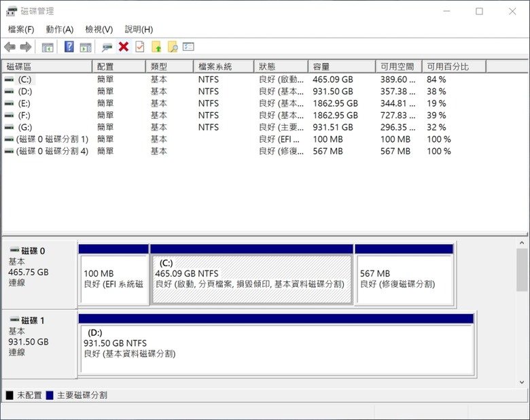This screenshot has height=420, width=530.
Task: Toggle the action pane toolbar icon
Action: 86,48
